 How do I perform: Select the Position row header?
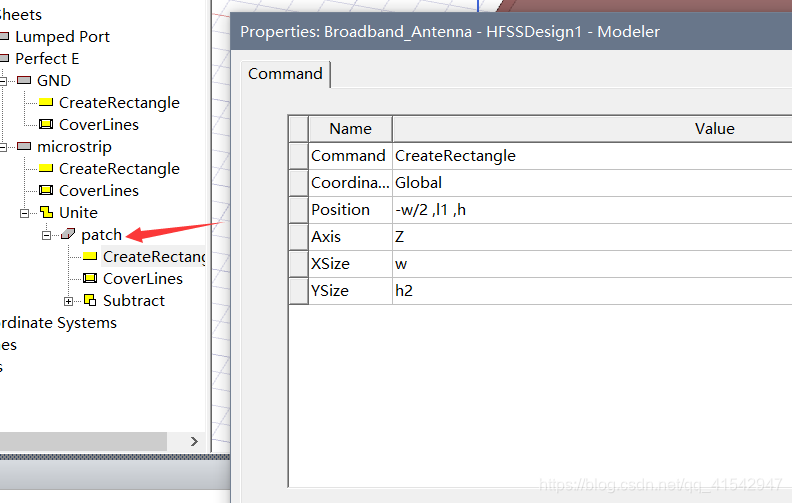point(299,210)
